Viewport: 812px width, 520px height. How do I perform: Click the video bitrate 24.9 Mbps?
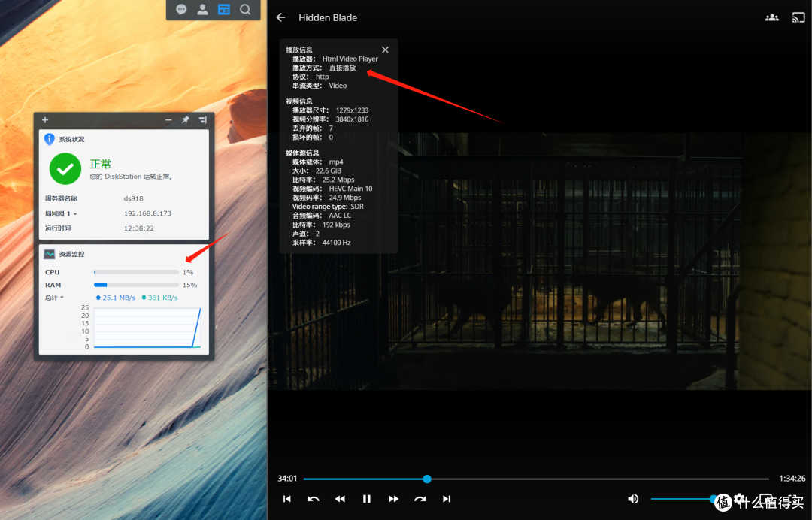click(x=345, y=198)
